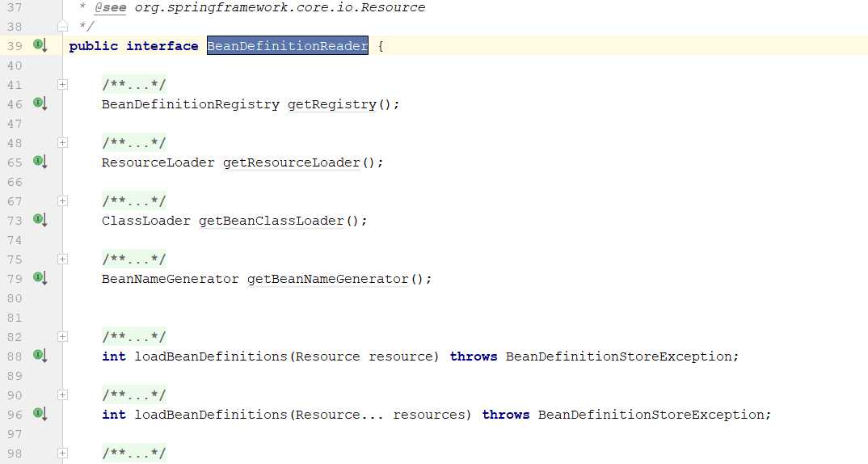The height and width of the screenshot is (464, 868).
Task: Click folded comment text /**...*/ on line 41
Action: pos(134,85)
